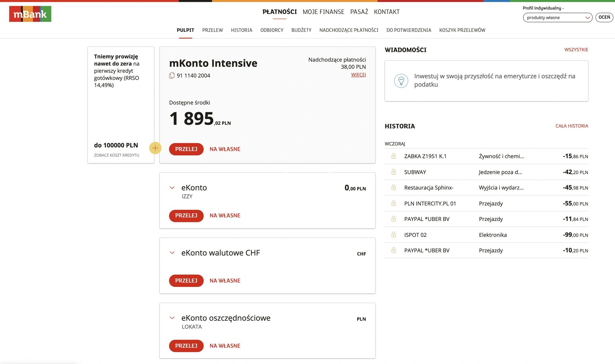Viewport: 615px width, 364px height.
Task: Click lock icon beside PAYPAL *UBER BV -11,84
Action: [394, 219]
